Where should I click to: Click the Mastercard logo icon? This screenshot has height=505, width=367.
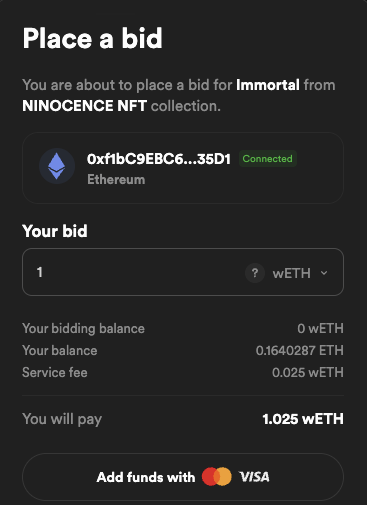coord(217,477)
